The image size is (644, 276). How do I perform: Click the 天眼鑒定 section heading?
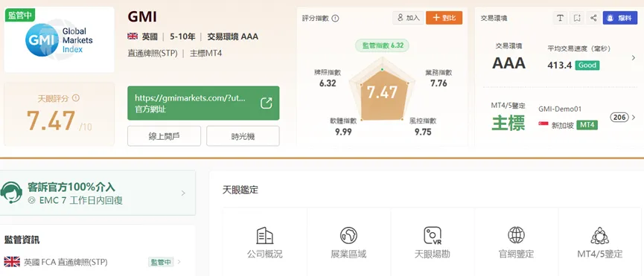pyautogui.click(x=240, y=190)
